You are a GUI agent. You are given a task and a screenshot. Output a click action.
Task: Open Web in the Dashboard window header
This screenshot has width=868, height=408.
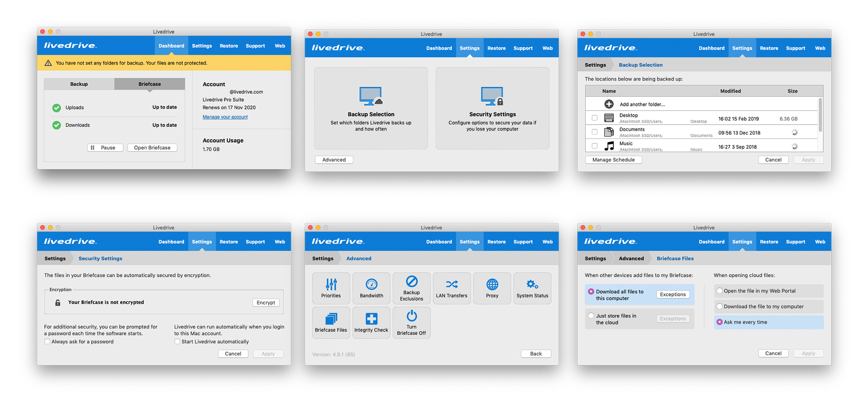(280, 46)
